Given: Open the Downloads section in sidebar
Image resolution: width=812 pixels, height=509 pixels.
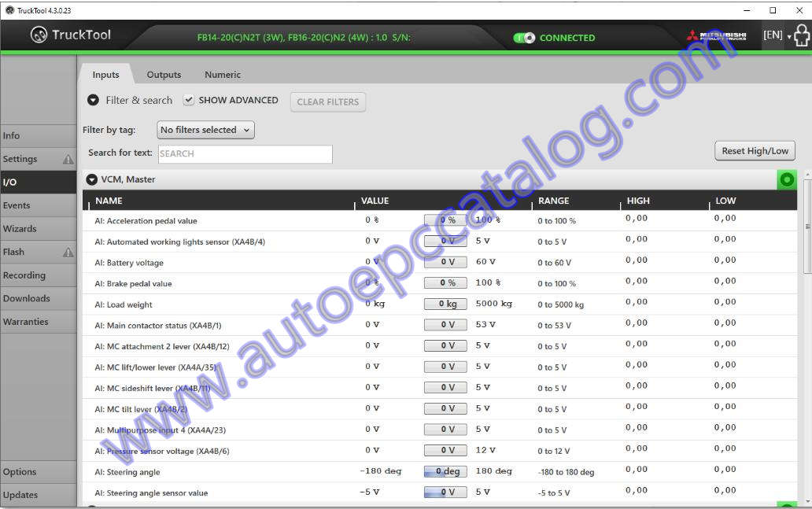Looking at the screenshot, I should point(27,298).
